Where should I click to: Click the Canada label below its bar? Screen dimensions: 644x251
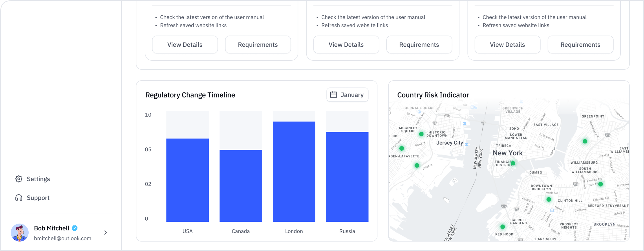(x=240, y=231)
